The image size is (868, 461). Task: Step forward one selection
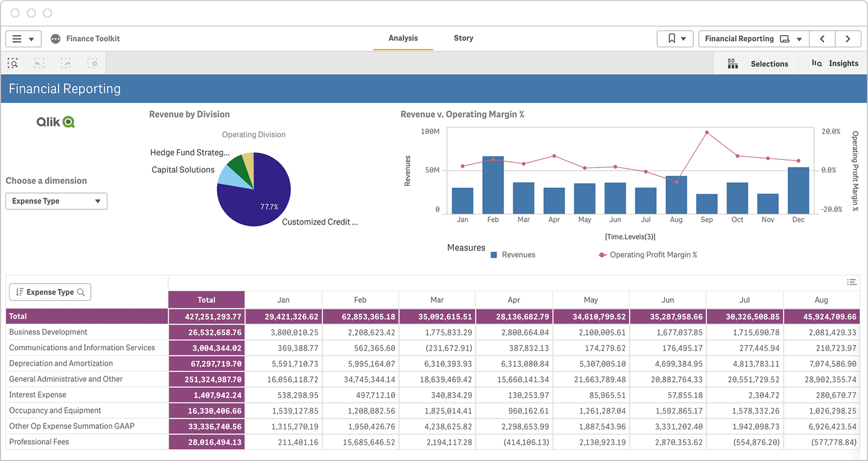66,63
